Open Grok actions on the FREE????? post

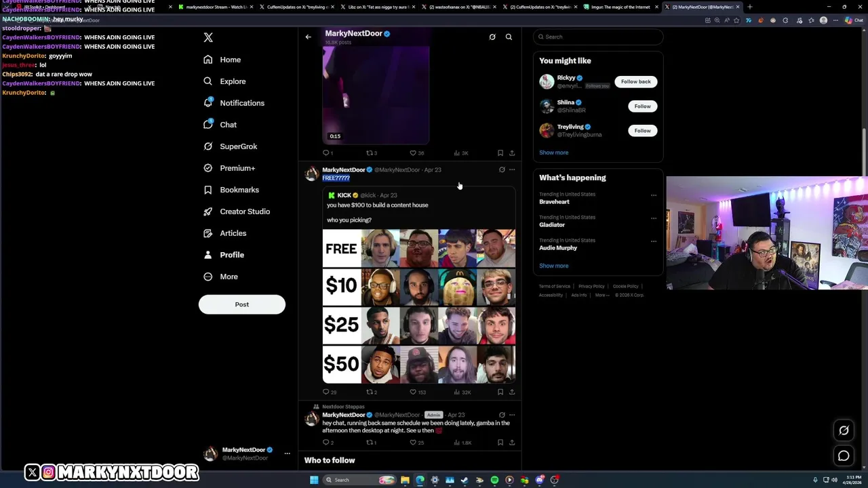pyautogui.click(x=502, y=169)
